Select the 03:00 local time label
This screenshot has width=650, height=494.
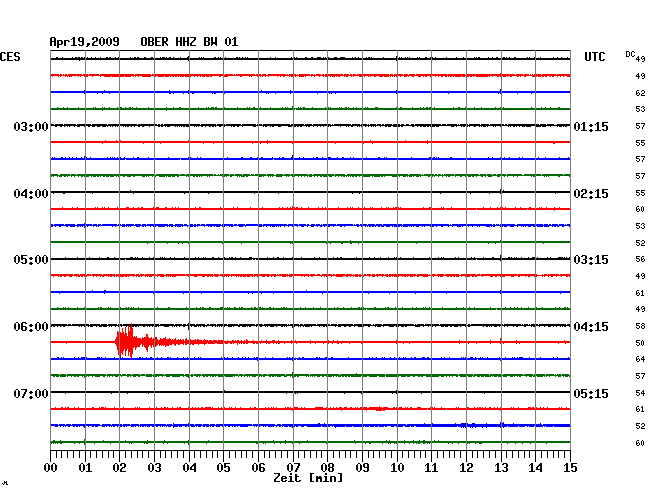pos(31,126)
